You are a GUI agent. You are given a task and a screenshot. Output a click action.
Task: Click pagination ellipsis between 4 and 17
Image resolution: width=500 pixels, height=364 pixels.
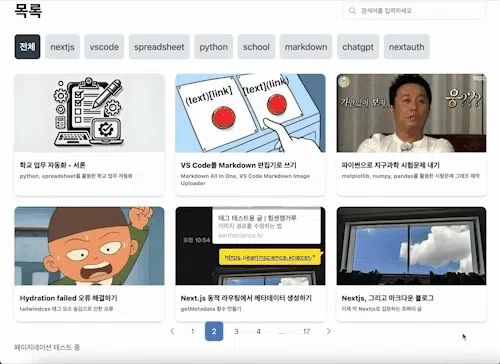click(282, 332)
